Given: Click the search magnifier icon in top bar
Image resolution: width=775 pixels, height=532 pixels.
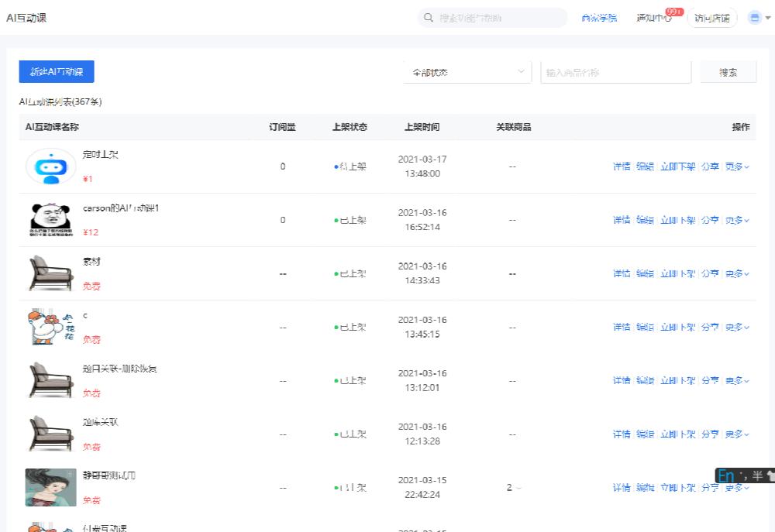Looking at the screenshot, I should pos(429,18).
